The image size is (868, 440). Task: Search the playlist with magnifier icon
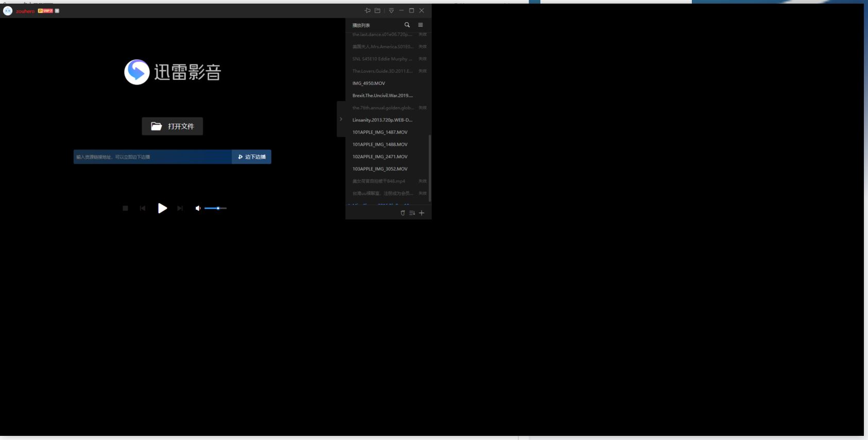pos(407,25)
